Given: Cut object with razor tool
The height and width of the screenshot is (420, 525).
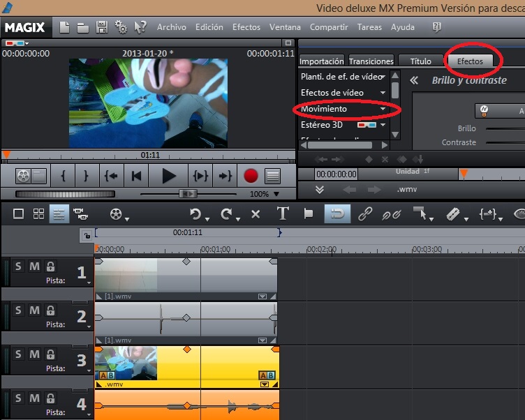Looking at the screenshot, I should pyautogui.click(x=453, y=214).
